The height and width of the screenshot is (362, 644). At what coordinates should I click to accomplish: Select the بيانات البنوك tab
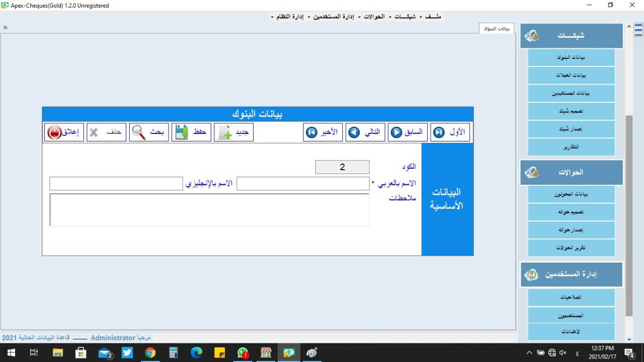pos(496,28)
